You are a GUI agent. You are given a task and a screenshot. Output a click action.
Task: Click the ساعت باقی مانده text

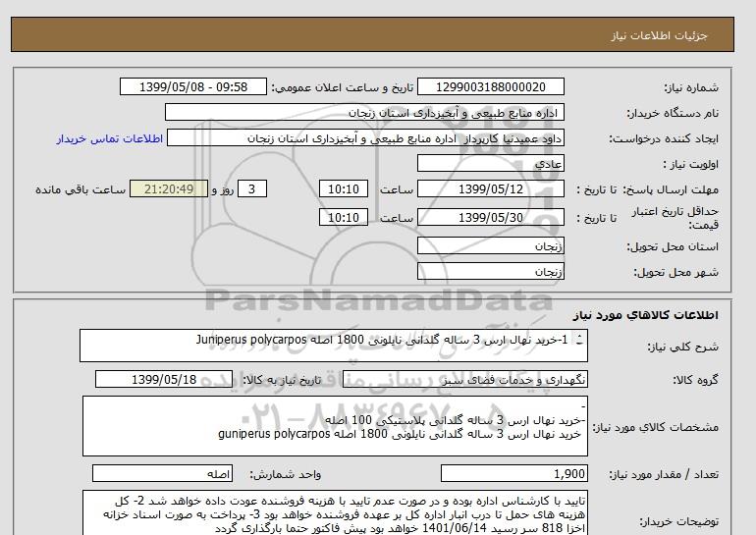click(81, 189)
